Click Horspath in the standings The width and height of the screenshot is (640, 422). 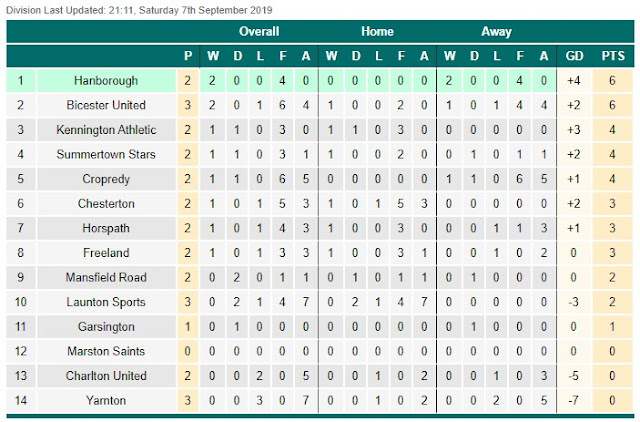pyautogui.click(x=106, y=228)
